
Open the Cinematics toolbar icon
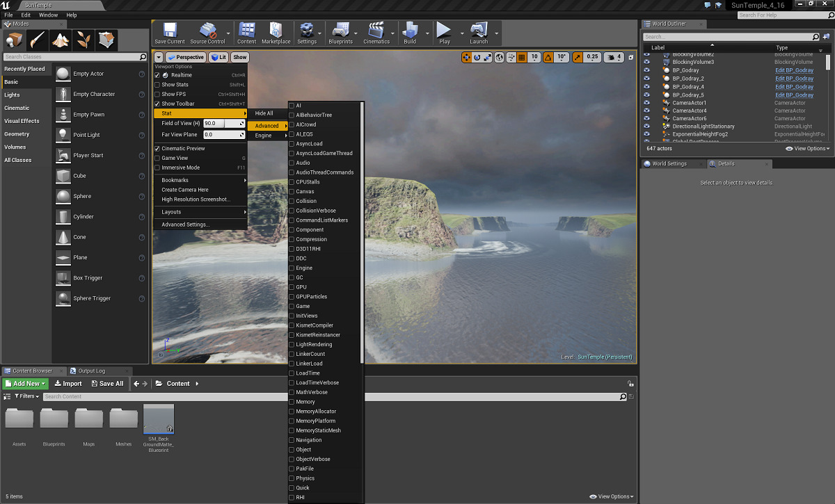click(x=376, y=32)
